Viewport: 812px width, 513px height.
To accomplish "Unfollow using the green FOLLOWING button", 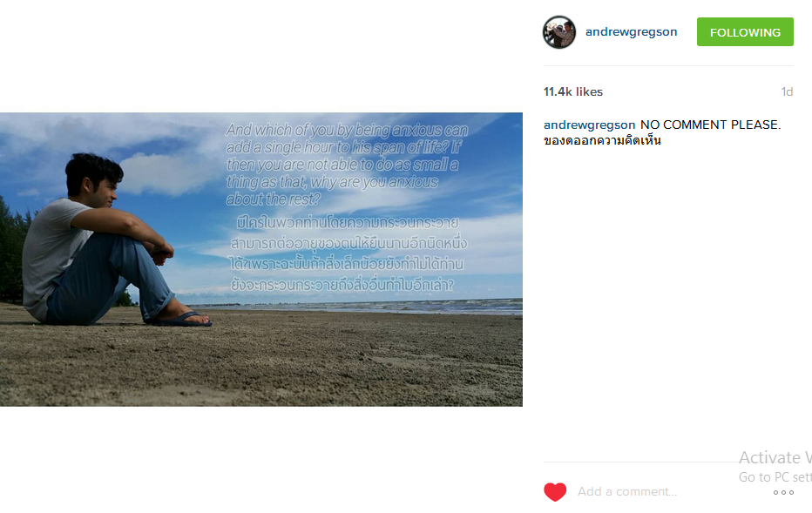I will click(x=745, y=32).
